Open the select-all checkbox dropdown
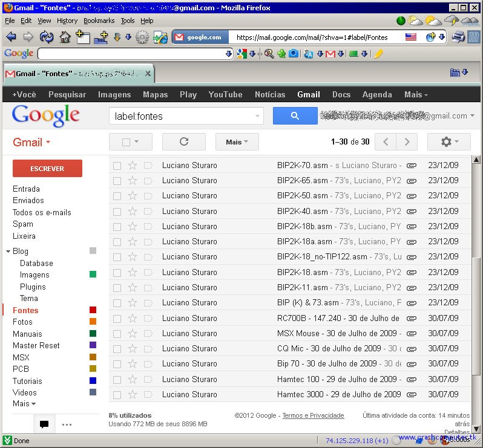The height and width of the screenshot is (448, 483). coord(136,142)
